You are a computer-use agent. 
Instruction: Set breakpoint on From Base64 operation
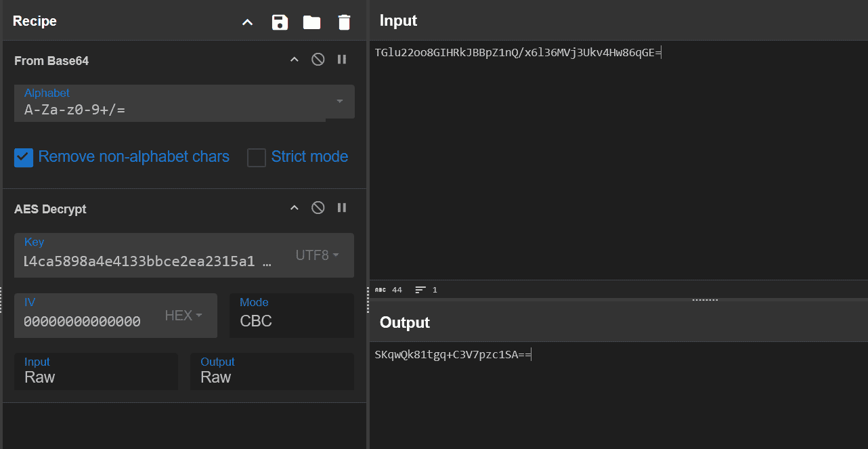point(342,60)
